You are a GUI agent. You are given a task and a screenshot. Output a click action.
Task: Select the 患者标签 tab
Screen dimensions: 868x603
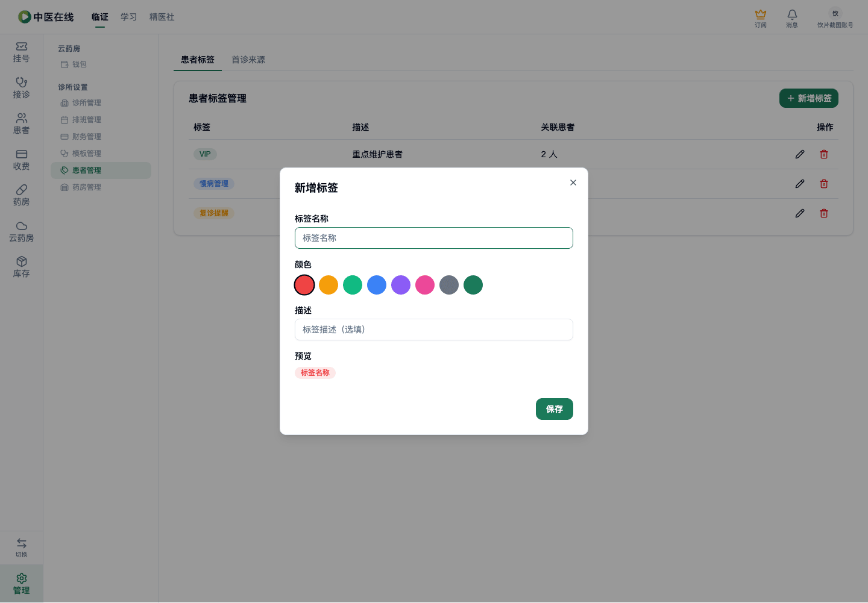pyautogui.click(x=198, y=60)
